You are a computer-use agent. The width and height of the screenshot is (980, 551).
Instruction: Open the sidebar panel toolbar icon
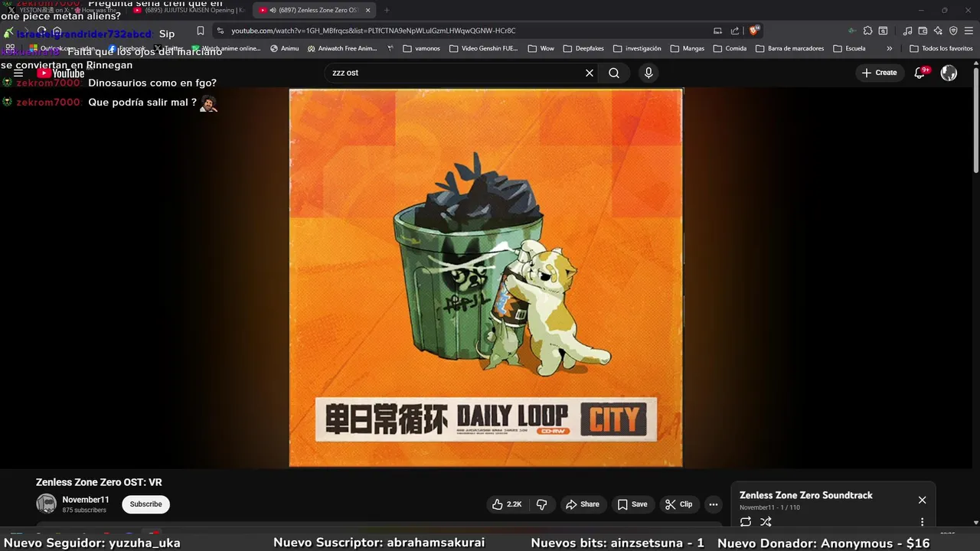[x=883, y=31]
